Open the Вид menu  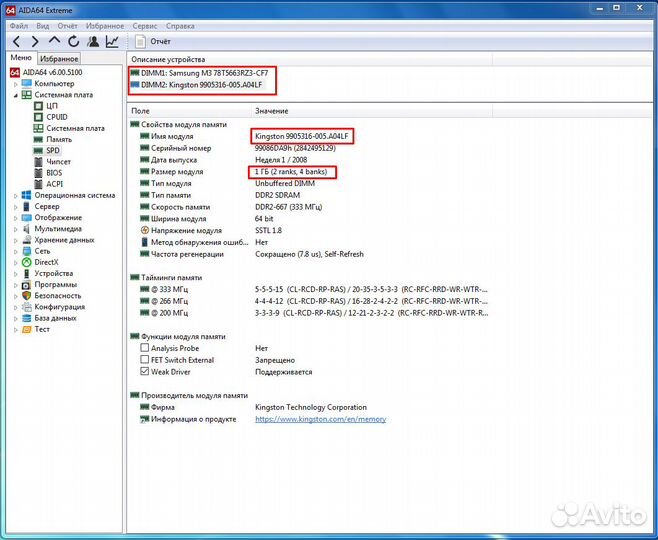[x=43, y=26]
